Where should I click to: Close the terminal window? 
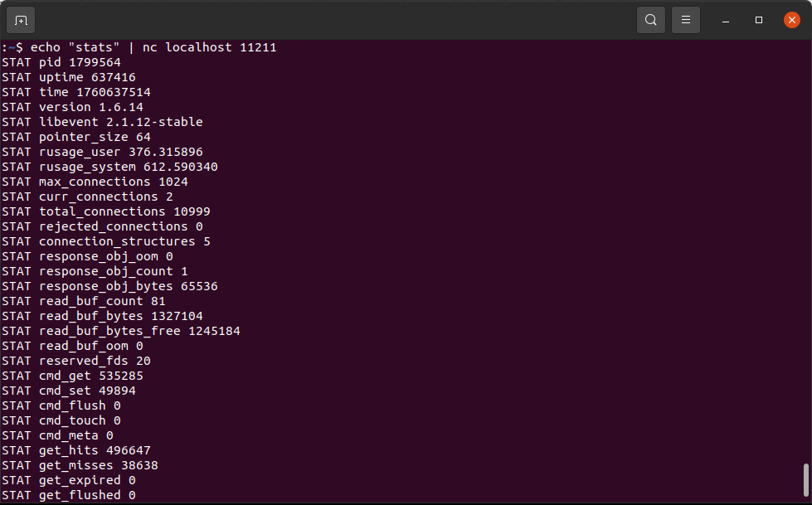coord(792,20)
